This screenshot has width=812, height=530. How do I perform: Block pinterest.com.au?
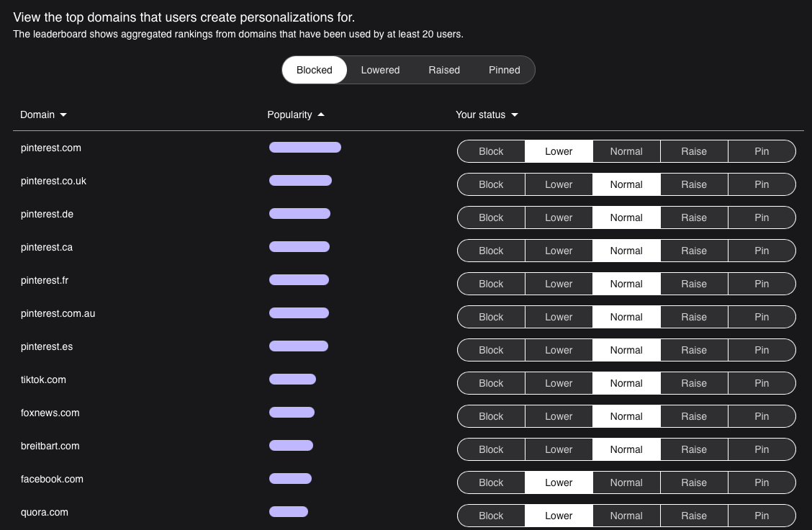click(491, 317)
